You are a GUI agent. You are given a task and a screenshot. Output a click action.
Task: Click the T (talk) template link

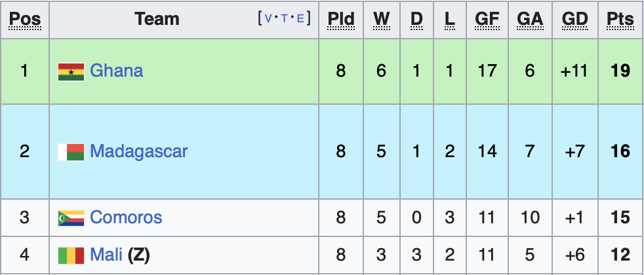(x=285, y=19)
